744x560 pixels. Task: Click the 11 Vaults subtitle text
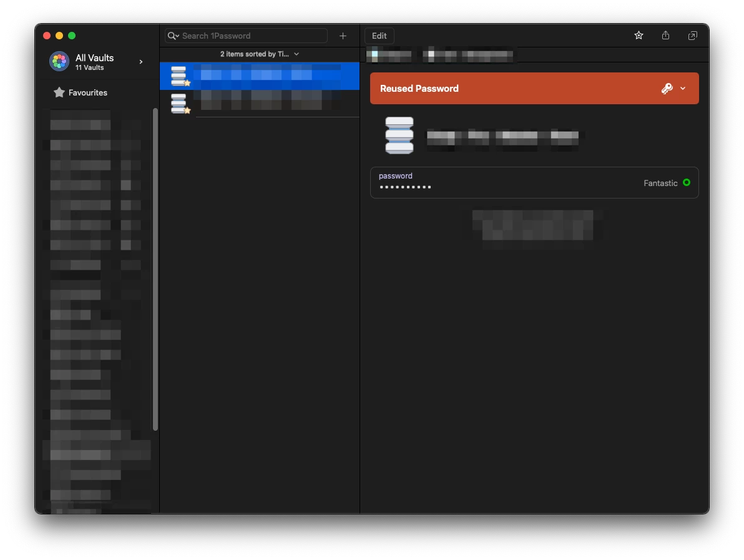[x=90, y=68]
